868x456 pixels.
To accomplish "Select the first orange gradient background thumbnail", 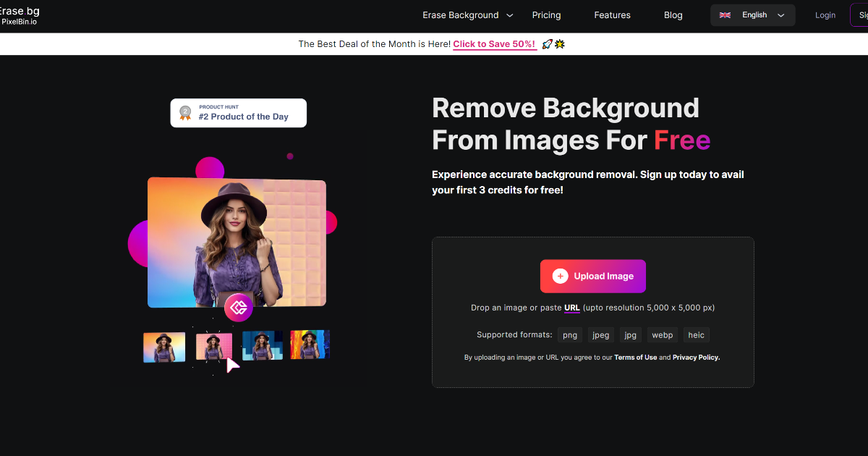I will click(x=164, y=347).
